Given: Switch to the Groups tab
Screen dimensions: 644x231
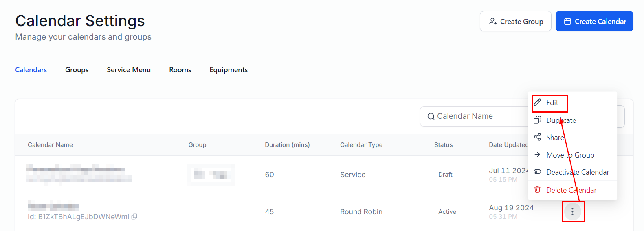Looking at the screenshot, I should (77, 70).
